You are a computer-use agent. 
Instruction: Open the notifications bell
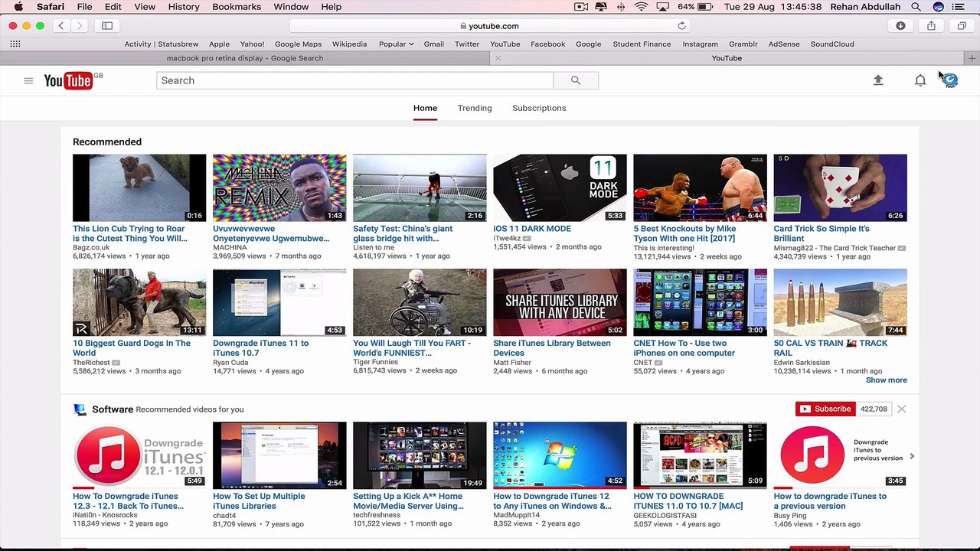pyautogui.click(x=920, y=80)
